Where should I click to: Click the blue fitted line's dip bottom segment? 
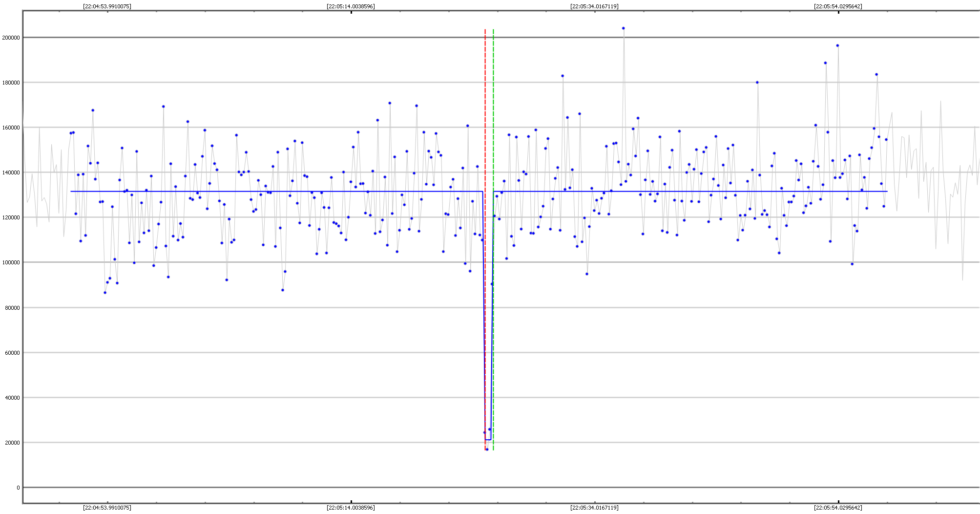pyautogui.click(x=488, y=440)
